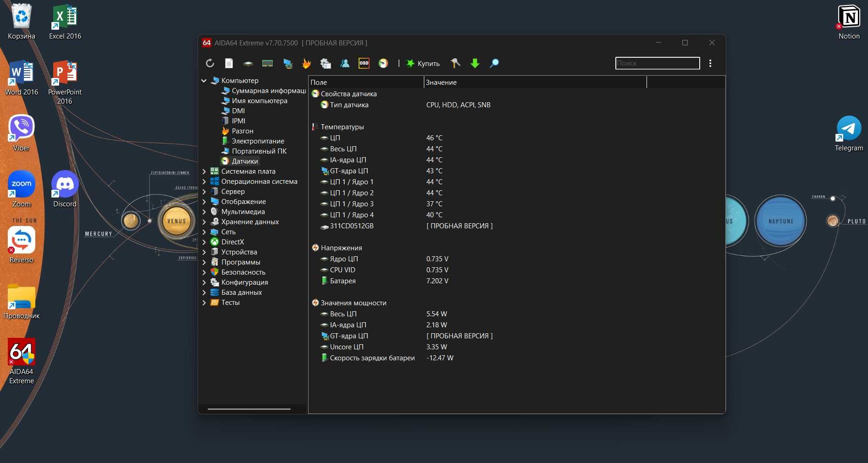
Task: Select the Программы tree item
Action: point(235,262)
